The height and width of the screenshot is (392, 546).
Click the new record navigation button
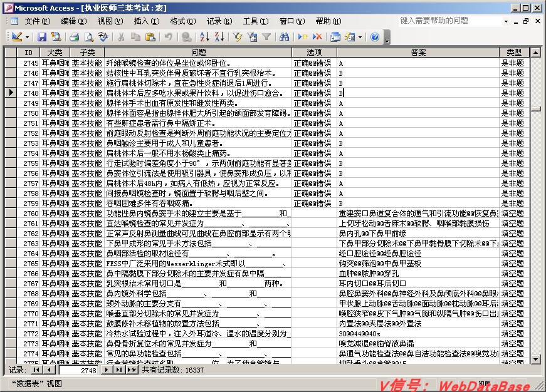point(132,369)
